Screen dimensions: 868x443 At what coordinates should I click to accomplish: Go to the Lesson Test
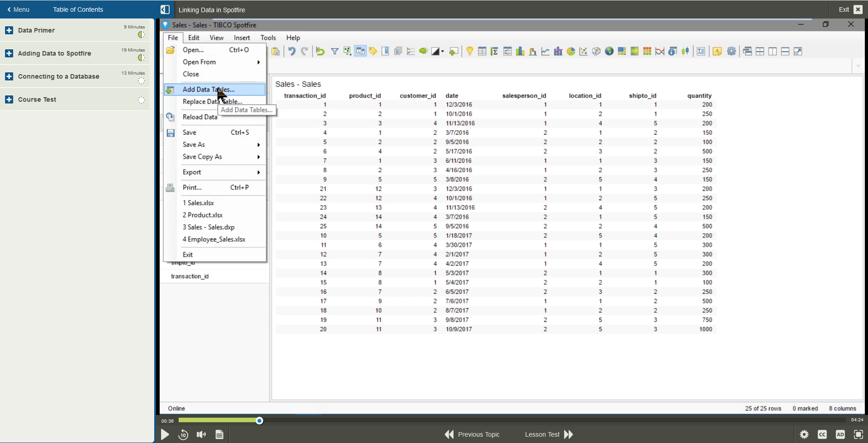coord(541,434)
